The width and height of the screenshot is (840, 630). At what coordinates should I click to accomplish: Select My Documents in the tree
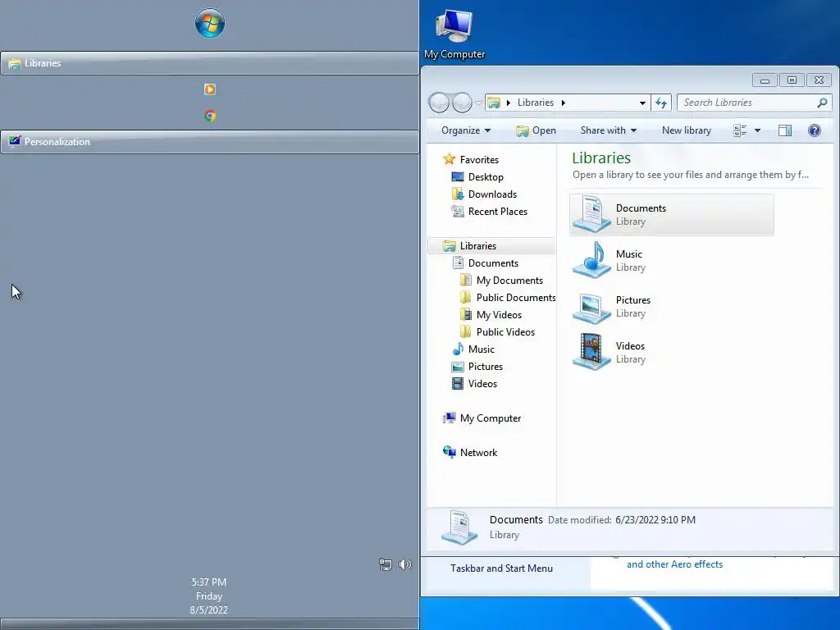pos(501,281)
